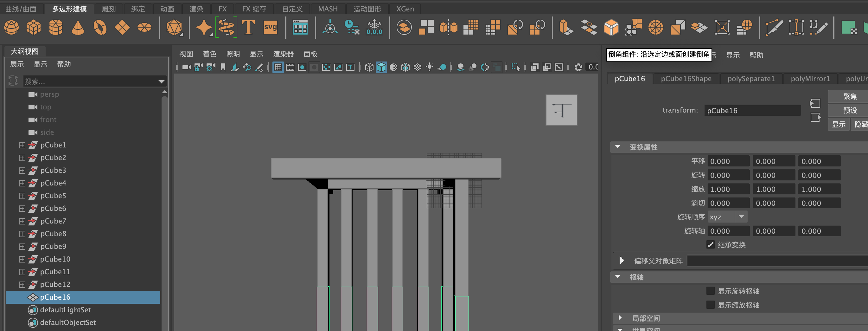Click the SVG import shelf icon

[x=270, y=27]
